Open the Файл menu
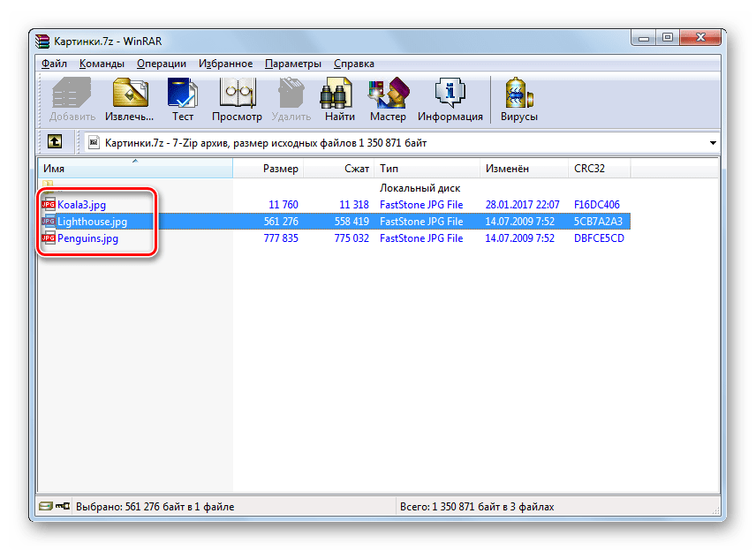Image resolution: width=756 pixels, height=551 pixels. (x=54, y=64)
